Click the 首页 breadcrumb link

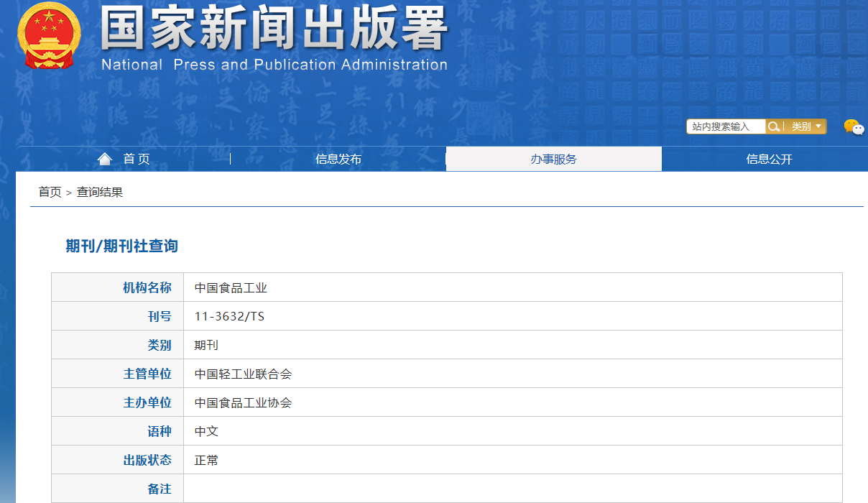coord(50,192)
